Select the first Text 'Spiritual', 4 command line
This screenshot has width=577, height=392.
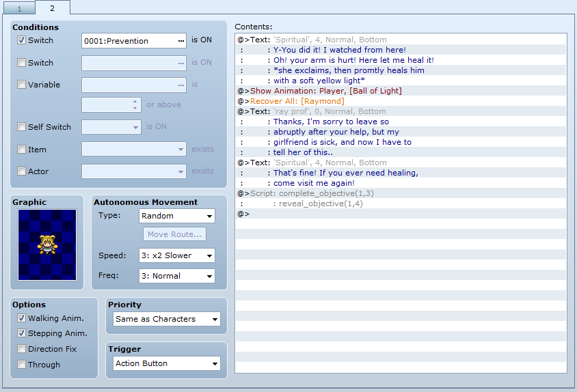coord(401,40)
